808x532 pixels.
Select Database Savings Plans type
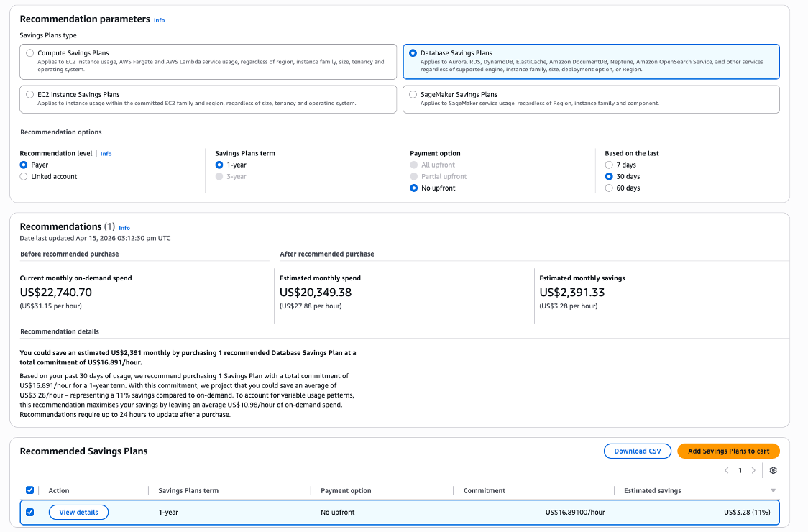tap(413, 53)
